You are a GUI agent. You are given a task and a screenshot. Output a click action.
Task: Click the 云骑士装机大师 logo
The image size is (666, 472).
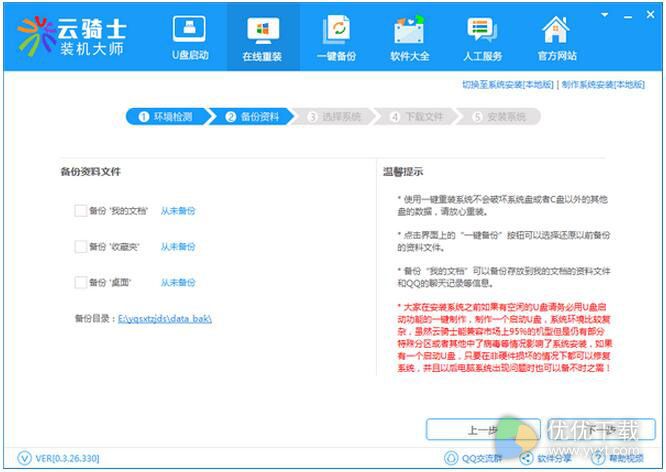(71, 37)
